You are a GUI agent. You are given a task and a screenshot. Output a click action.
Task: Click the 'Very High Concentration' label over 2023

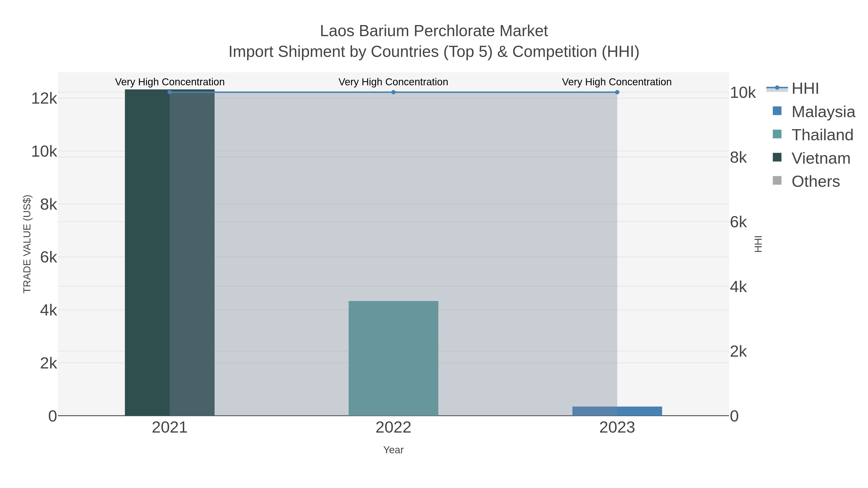617,82
